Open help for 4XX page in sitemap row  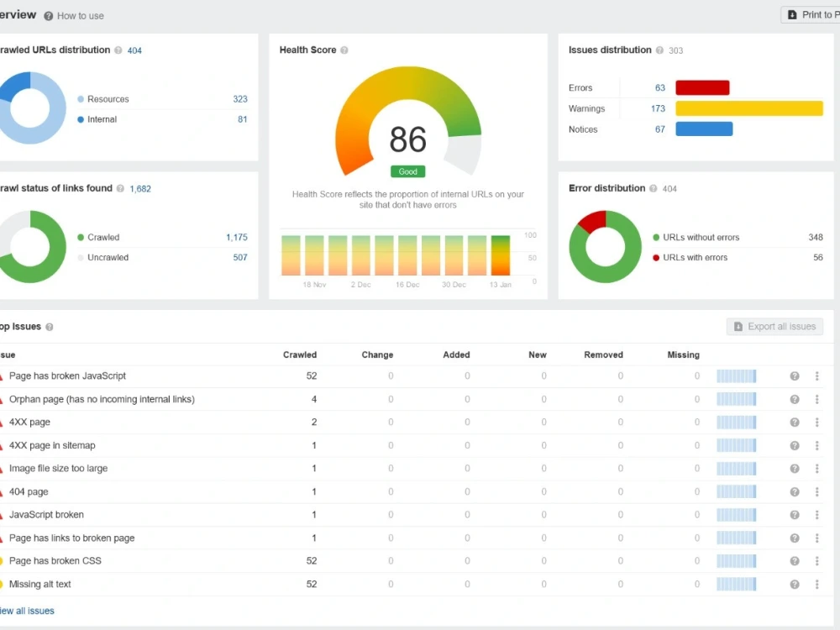[x=795, y=445]
